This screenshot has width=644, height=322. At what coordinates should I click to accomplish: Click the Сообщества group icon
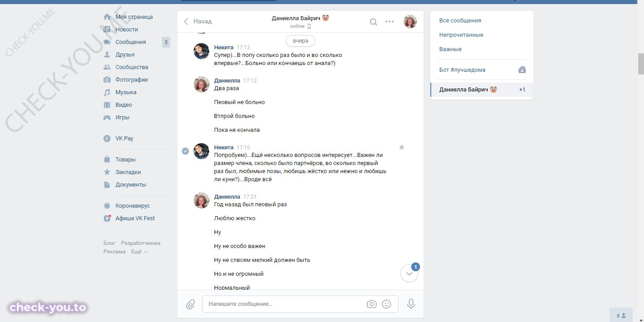click(x=107, y=67)
